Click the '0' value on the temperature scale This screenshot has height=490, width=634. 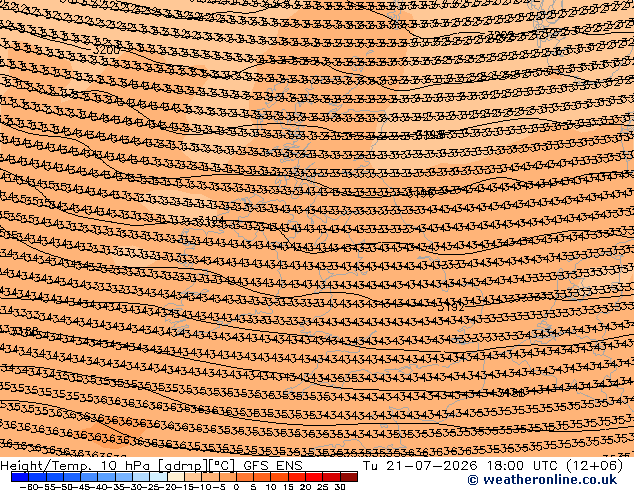click(x=236, y=487)
